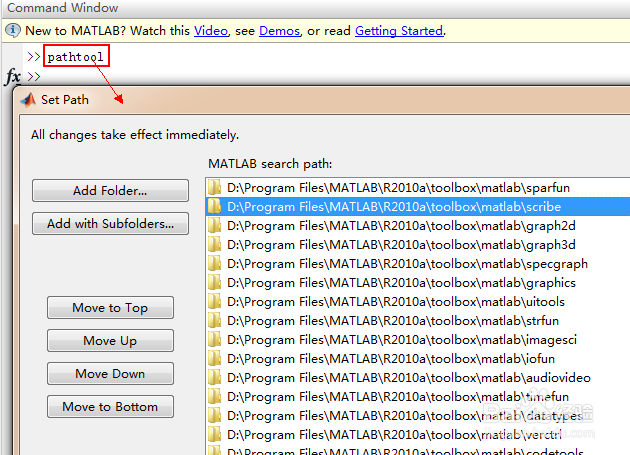Click the Add Folder... button
This screenshot has width=630, height=455.
(110, 191)
